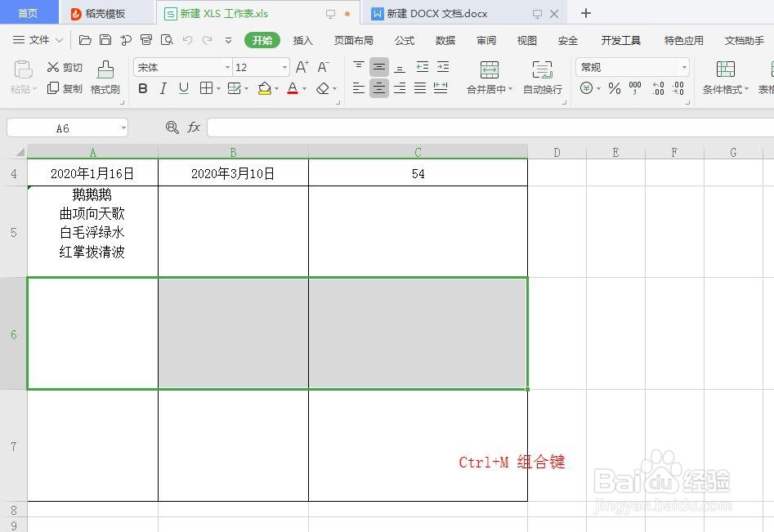Open the 文件 menu

click(39, 40)
